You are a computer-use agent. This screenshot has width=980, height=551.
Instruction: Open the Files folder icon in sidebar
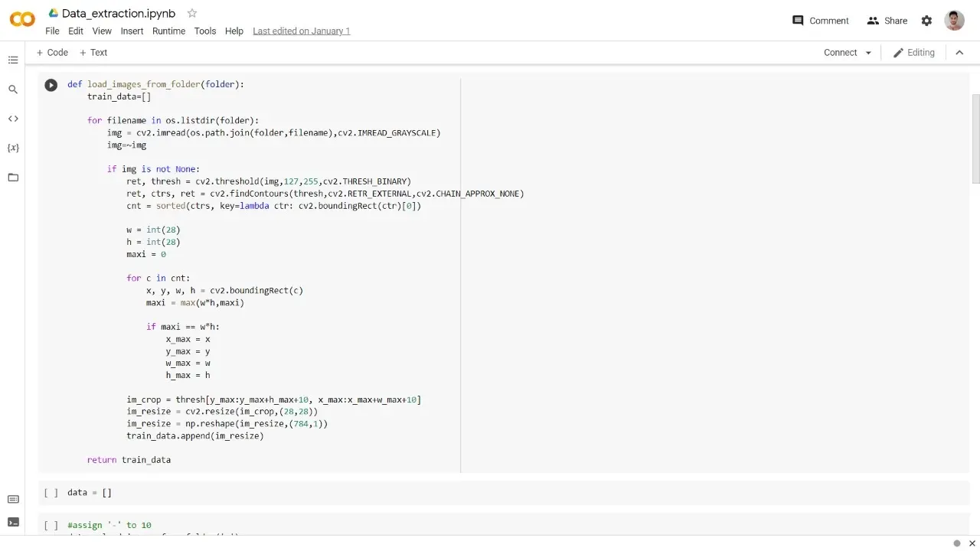tap(13, 178)
